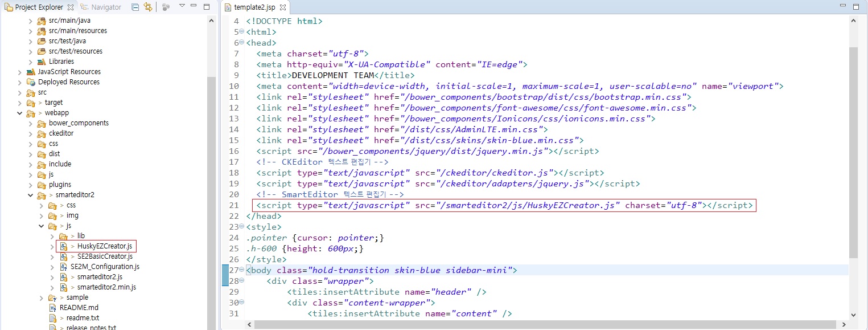Expand the JavaScript Resources node

tap(20, 72)
